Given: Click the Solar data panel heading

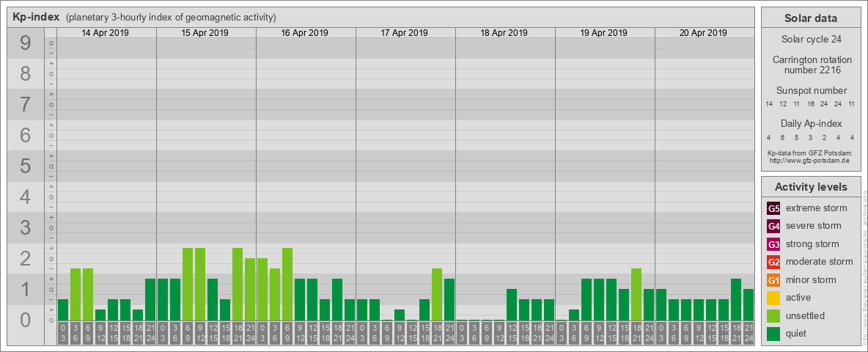Looking at the screenshot, I should [810, 18].
